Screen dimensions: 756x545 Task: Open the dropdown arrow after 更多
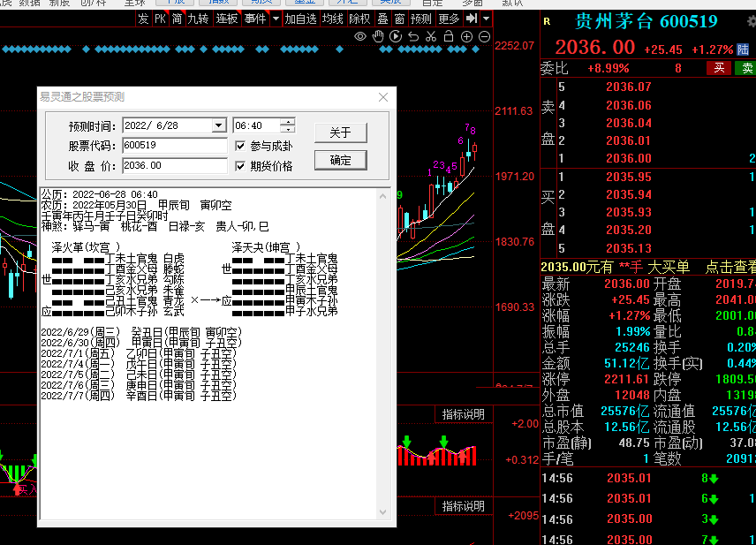point(486,19)
